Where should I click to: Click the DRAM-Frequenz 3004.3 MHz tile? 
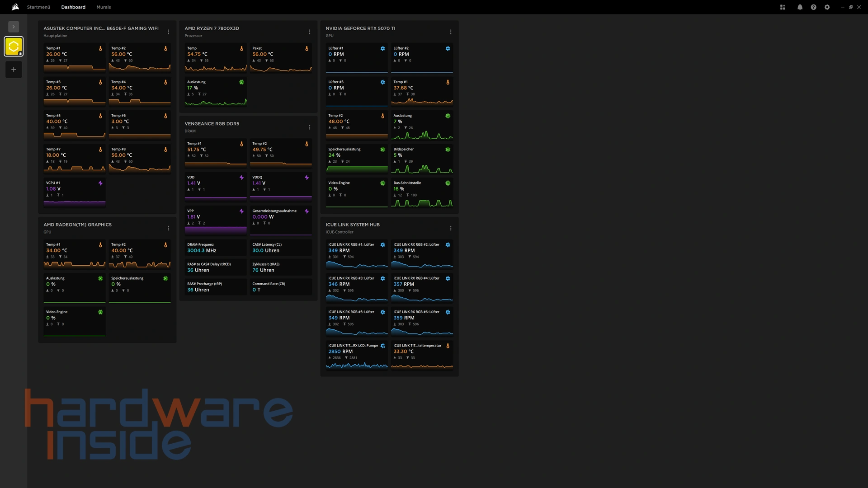(x=215, y=248)
